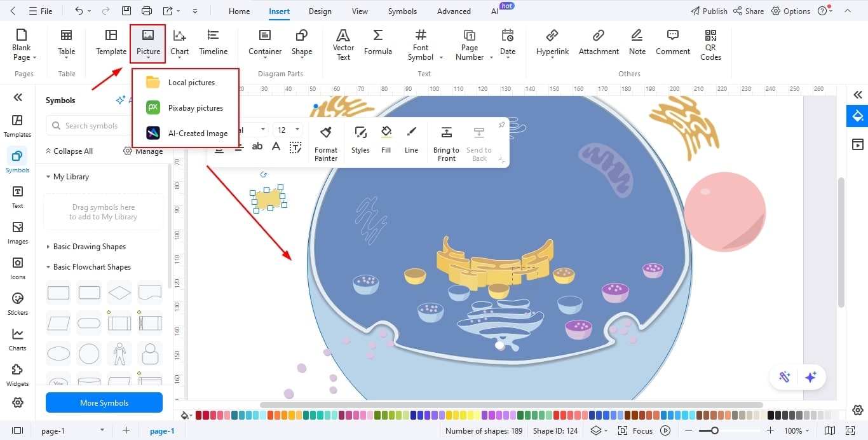Image resolution: width=868 pixels, height=440 pixels.
Task: Switch to the Design tab
Action: (320, 11)
